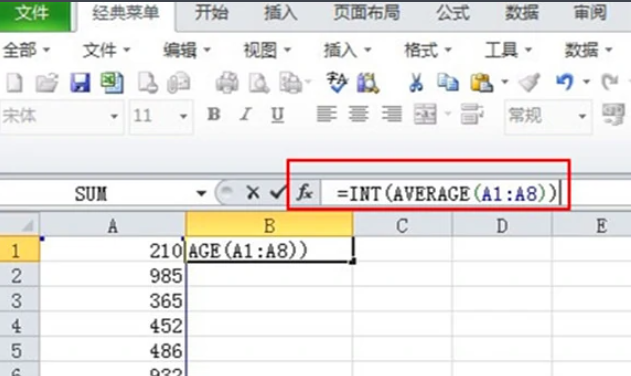
Task: Click cell containing 452
Action: (113, 325)
